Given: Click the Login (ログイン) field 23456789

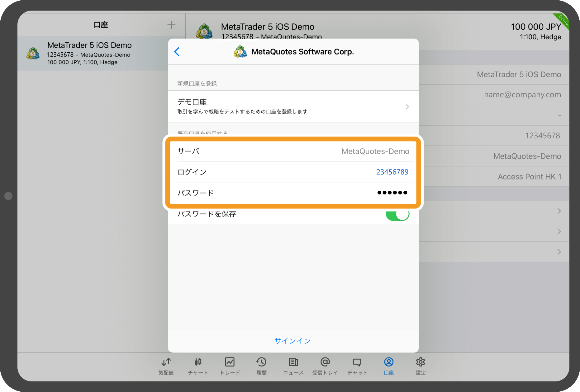Looking at the screenshot, I should pos(392,172).
